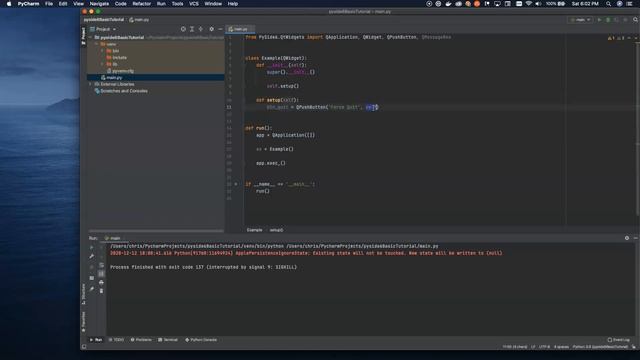Rerun main using Run panel play icon
This screenshot has height=360, width=640.
click(91, 247)
